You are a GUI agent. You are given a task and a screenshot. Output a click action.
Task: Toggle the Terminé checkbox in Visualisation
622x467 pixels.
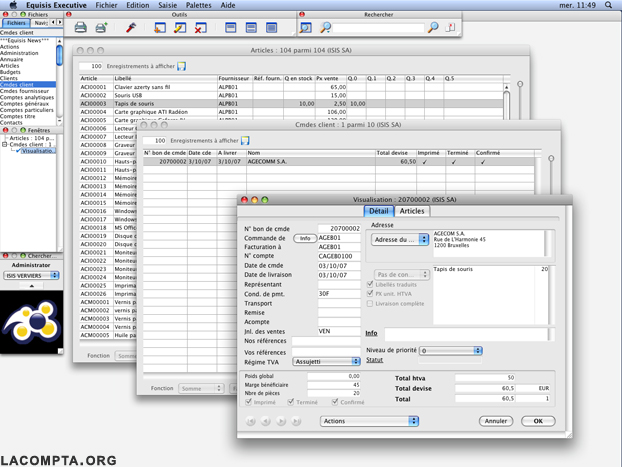click(x=291, y=402)
